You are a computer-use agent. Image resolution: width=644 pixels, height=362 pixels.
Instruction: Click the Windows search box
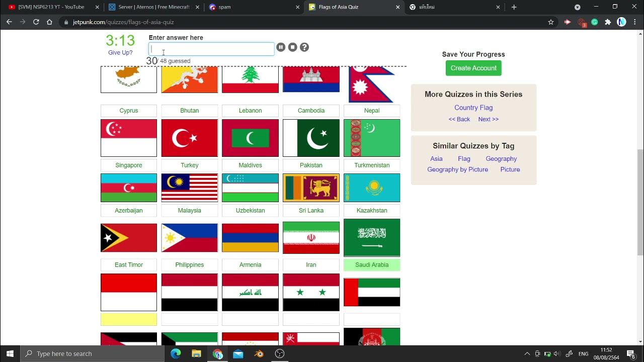(93, 353)
